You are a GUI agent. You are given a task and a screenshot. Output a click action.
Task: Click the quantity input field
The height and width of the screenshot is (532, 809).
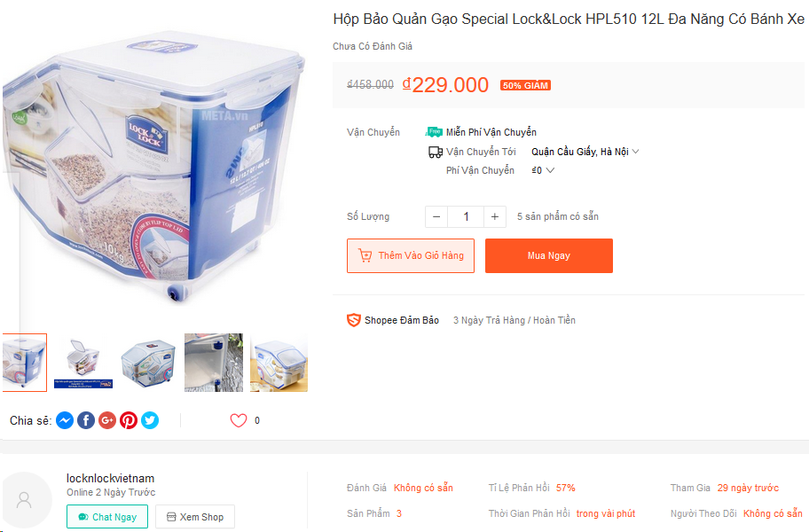[466, 216]
